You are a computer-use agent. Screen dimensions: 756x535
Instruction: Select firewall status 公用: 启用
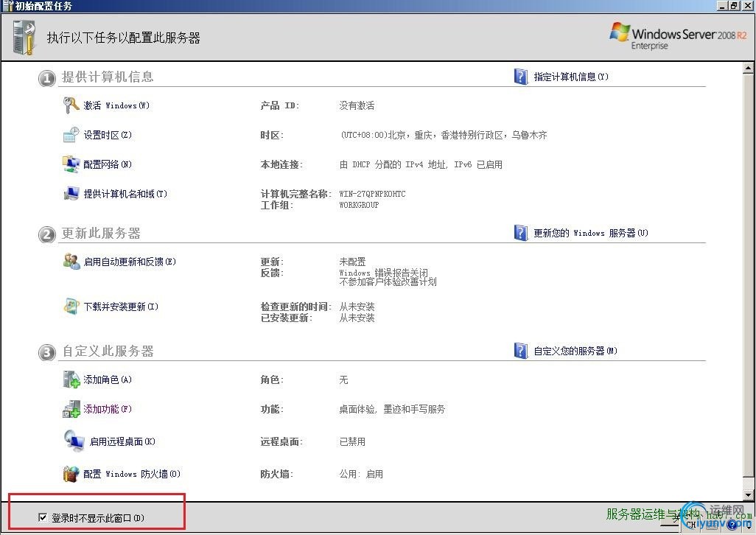coord(361,474)
